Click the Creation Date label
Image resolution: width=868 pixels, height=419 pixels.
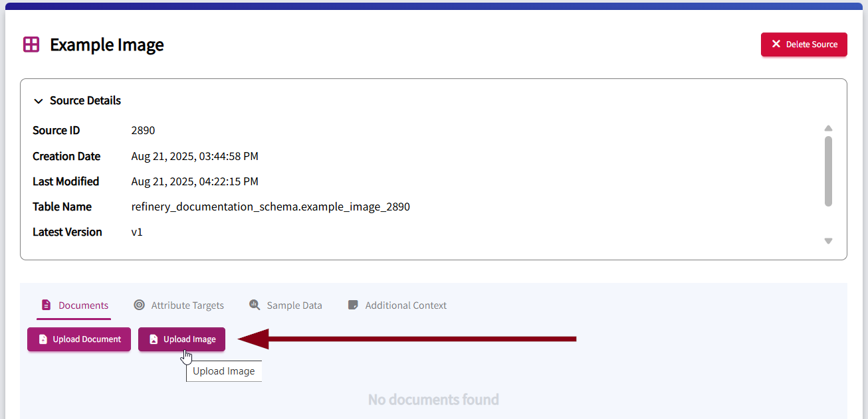pyautogui.click(x=66, y=157)
